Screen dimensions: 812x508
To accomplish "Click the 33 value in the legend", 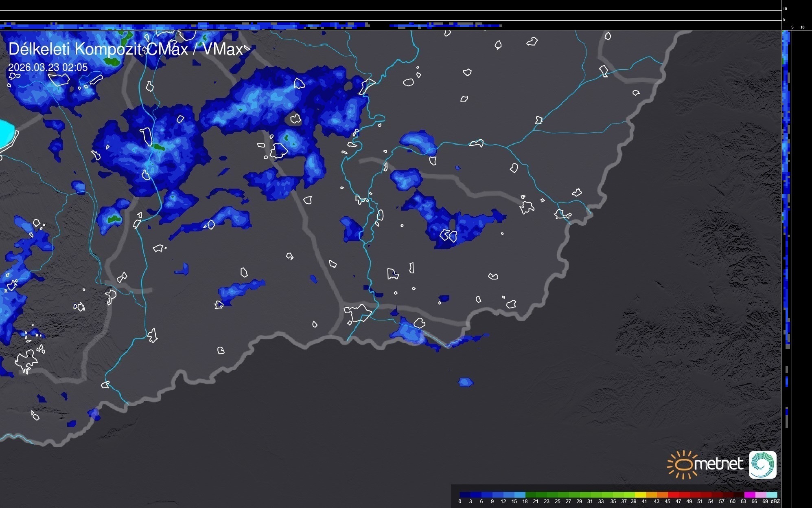I will tap(601, 501).
